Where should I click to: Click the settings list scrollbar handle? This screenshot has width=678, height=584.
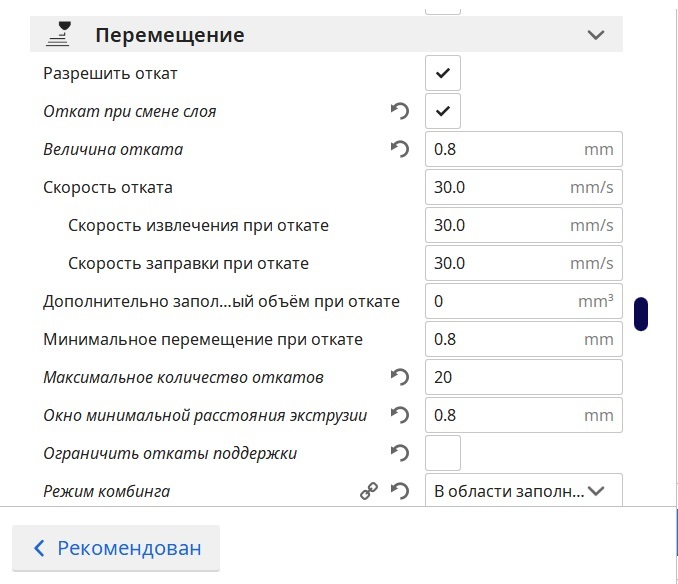[641, 314]
